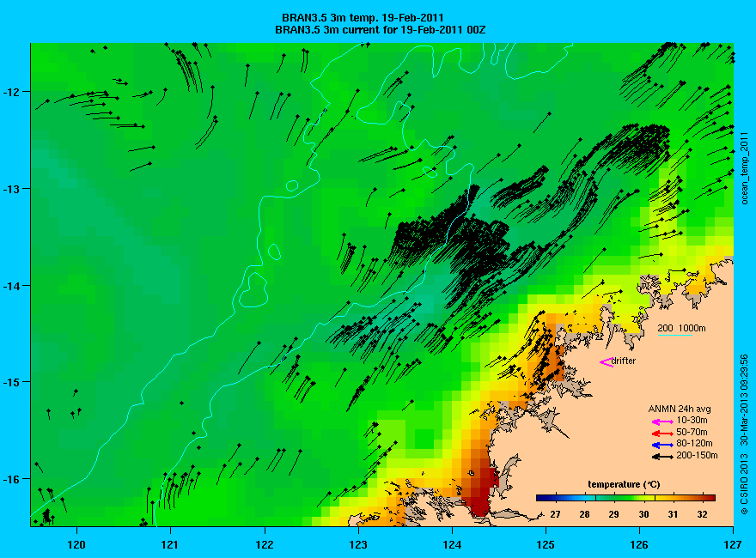The height and width of the screenshot is (558, 756).
Task: Click the latitude label -12
Action: coord(10,92)
